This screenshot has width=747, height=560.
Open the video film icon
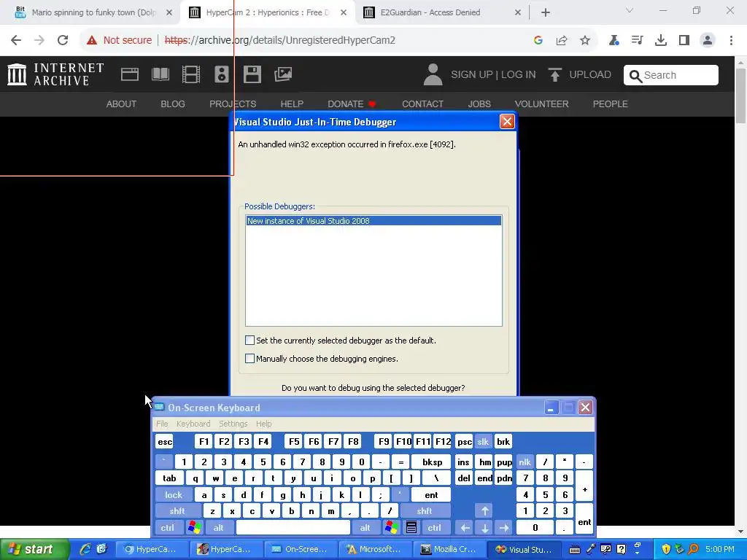click(x=191, y=74)
